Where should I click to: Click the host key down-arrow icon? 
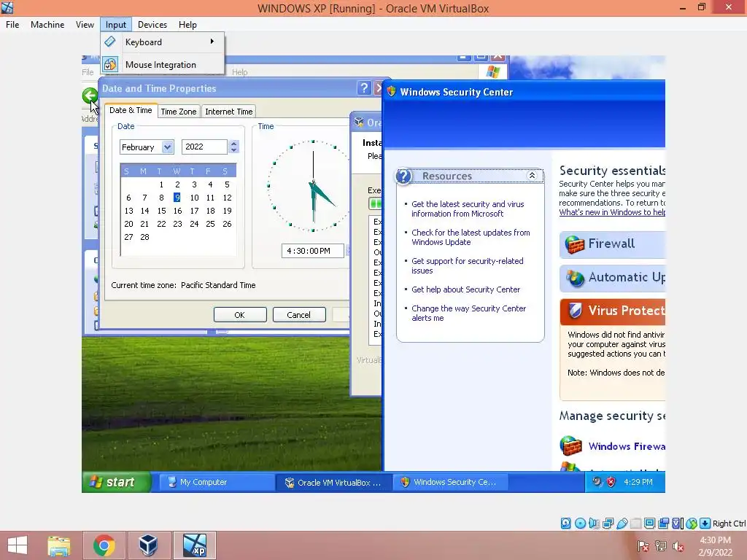705,524
